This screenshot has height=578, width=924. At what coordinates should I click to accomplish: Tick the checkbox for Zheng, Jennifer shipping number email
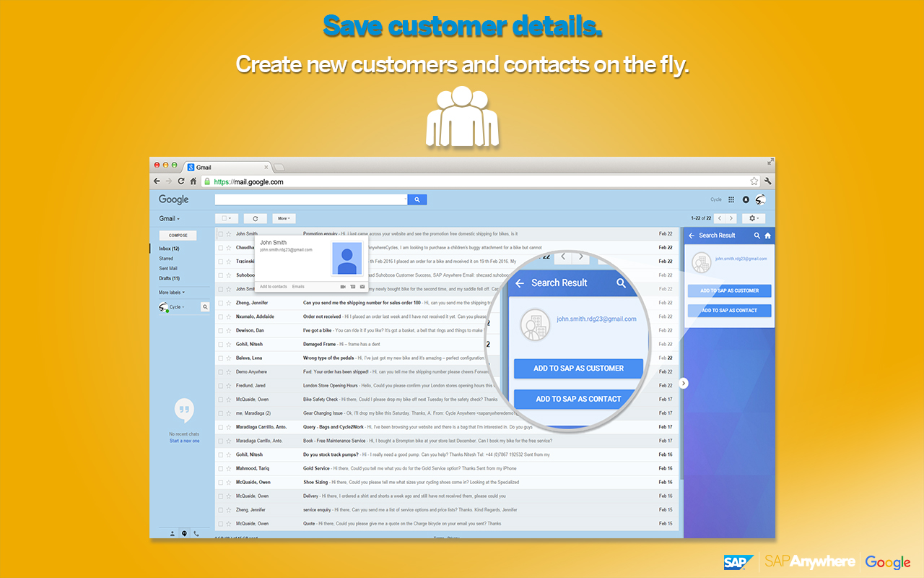(221, 303)
